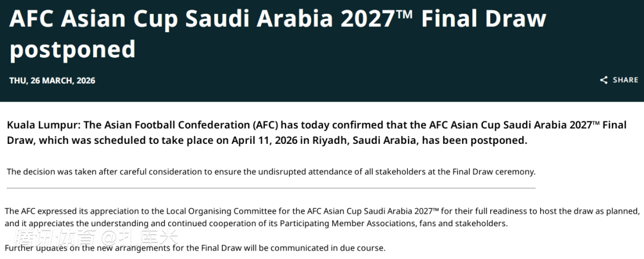Click the watermark text over the bottom paragraph
Screen dimensions: 644x259
[x=95, y=238]
